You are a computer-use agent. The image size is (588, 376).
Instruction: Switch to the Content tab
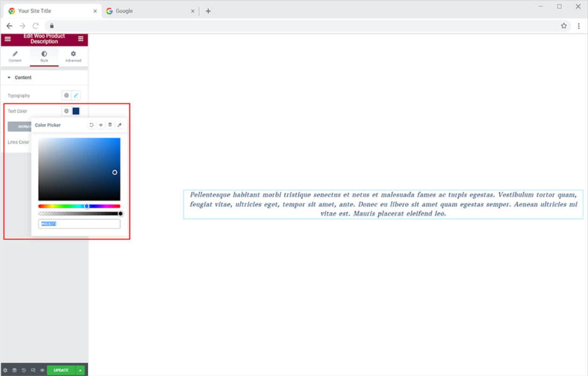click(15, 56)
